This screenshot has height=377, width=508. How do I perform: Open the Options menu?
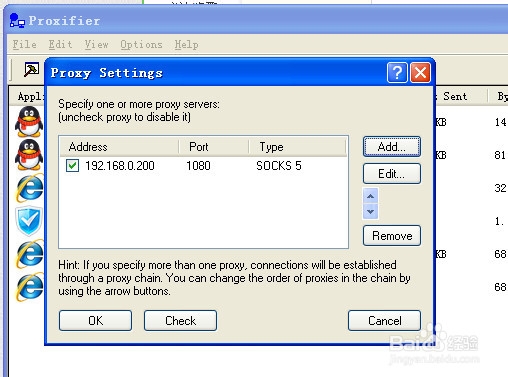(141, 44)
